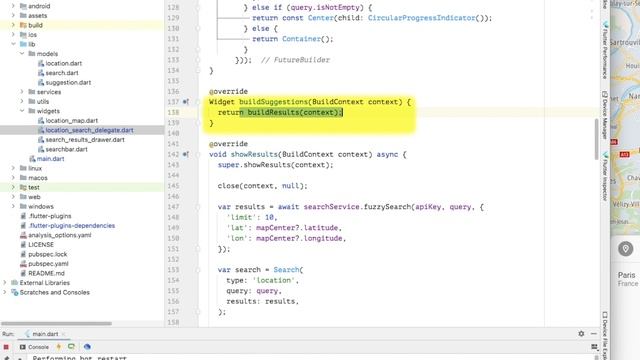Expand the windows folder
This screenshot has width=640, height=360.
click(13, 206)
